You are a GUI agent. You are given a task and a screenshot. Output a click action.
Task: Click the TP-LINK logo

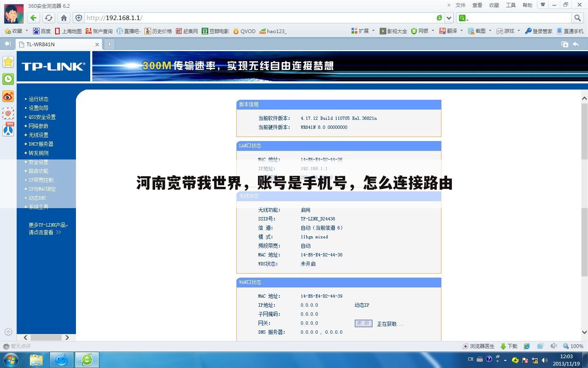click(53, 66)
